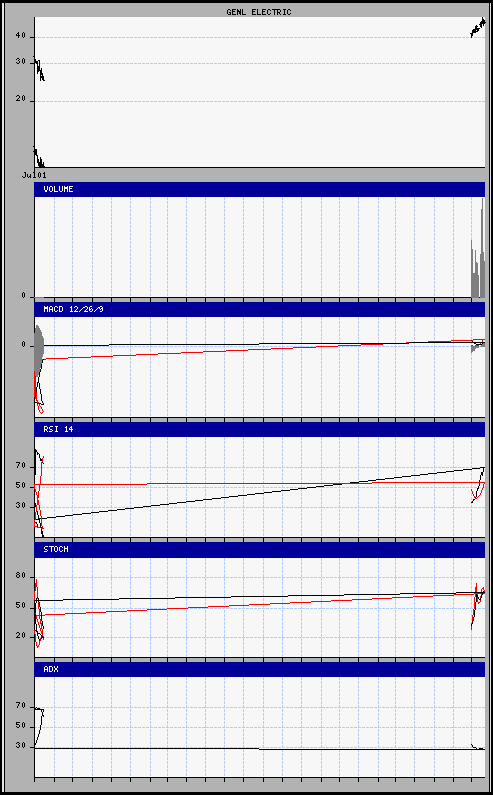Click the GENL ELECTRIC chart title
This screenshot has height=795, width=493.
[259, 12]
